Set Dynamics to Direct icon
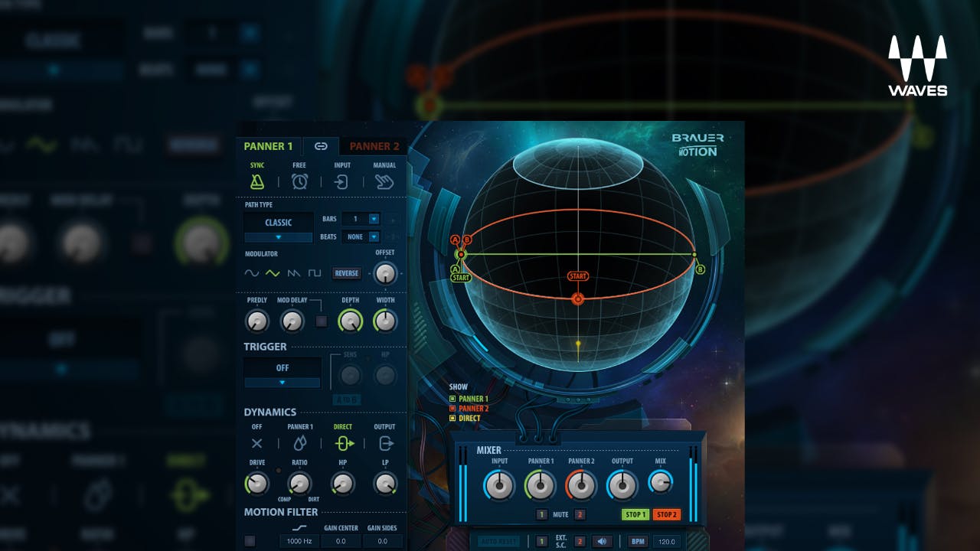The width and height of the screenshot is (980, 551). point(344,443)
